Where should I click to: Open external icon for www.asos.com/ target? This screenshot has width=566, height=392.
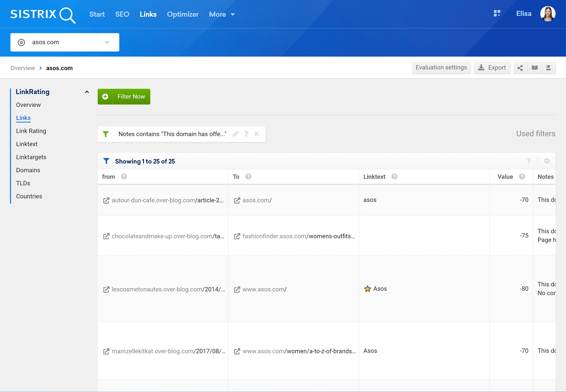point(237,290)
